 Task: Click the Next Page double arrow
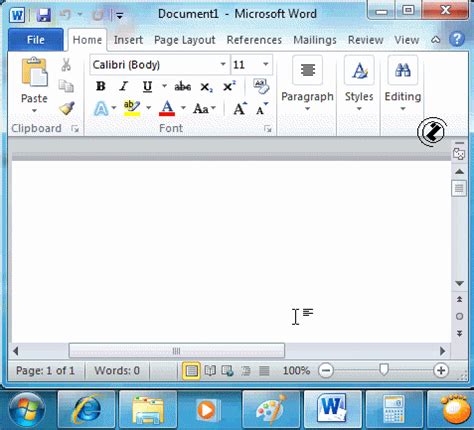pos(459,333)
